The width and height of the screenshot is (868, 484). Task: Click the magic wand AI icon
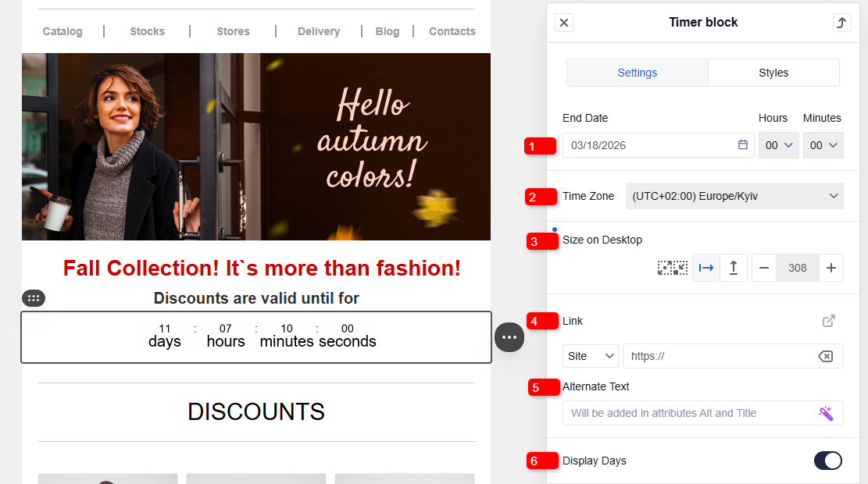click(x=826, y=413)
